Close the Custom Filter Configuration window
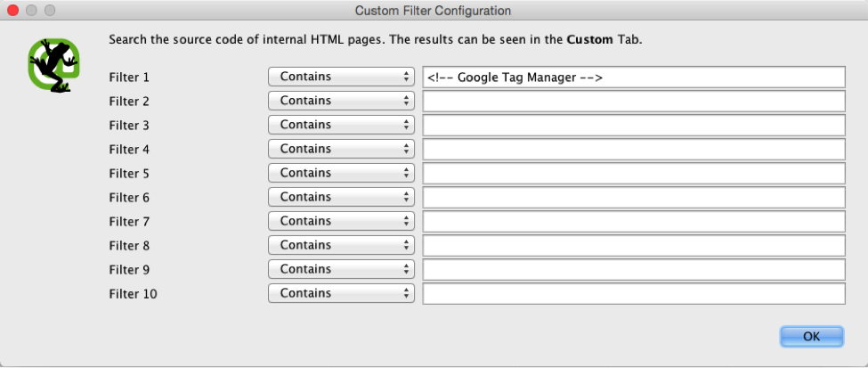The height and width of the screenshot is (368, 868). coord(12,10)
